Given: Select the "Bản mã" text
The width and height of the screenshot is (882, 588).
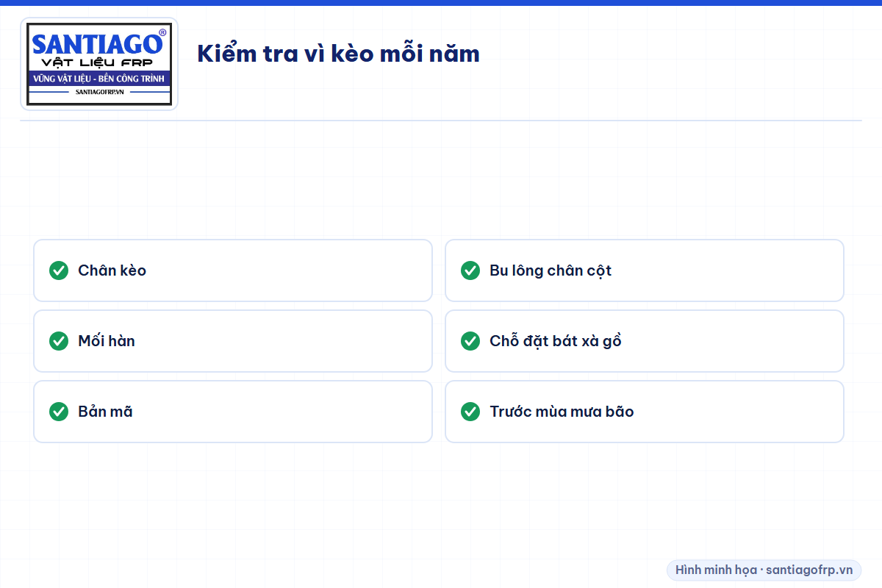Looking at the screenshot, I should 106,412.
